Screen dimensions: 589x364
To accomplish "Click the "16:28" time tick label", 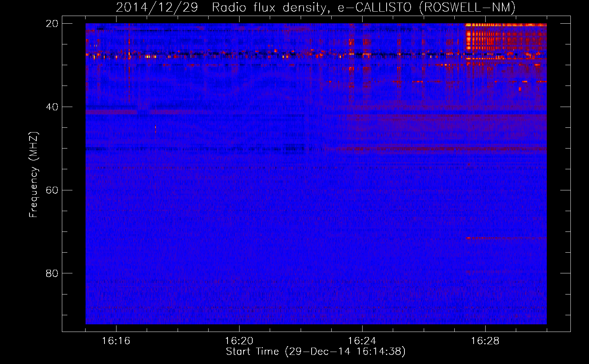I will click(x=485, y=341).
